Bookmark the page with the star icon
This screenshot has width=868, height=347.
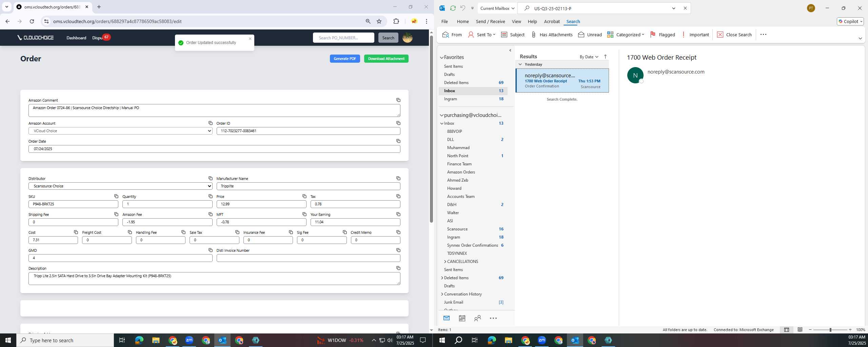[379, 21]
